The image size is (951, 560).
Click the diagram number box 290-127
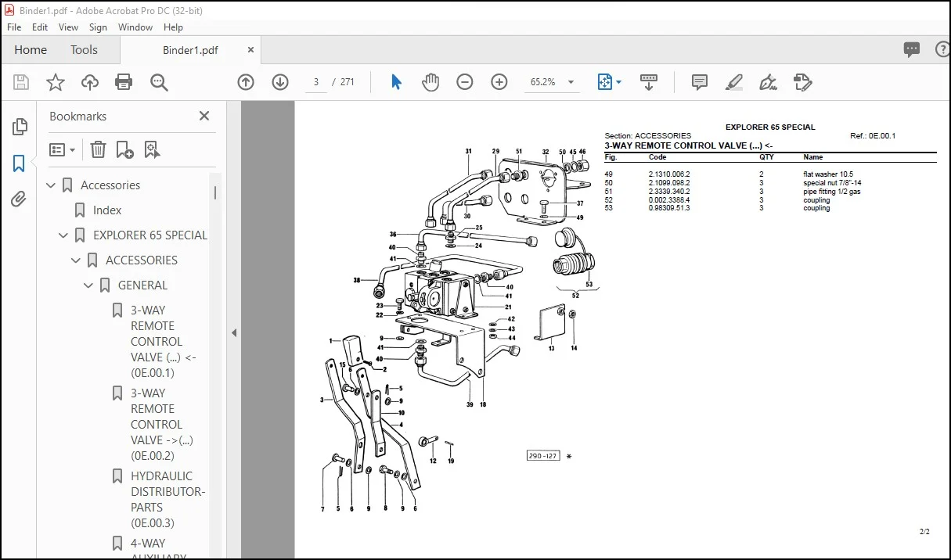coord(543,456)
